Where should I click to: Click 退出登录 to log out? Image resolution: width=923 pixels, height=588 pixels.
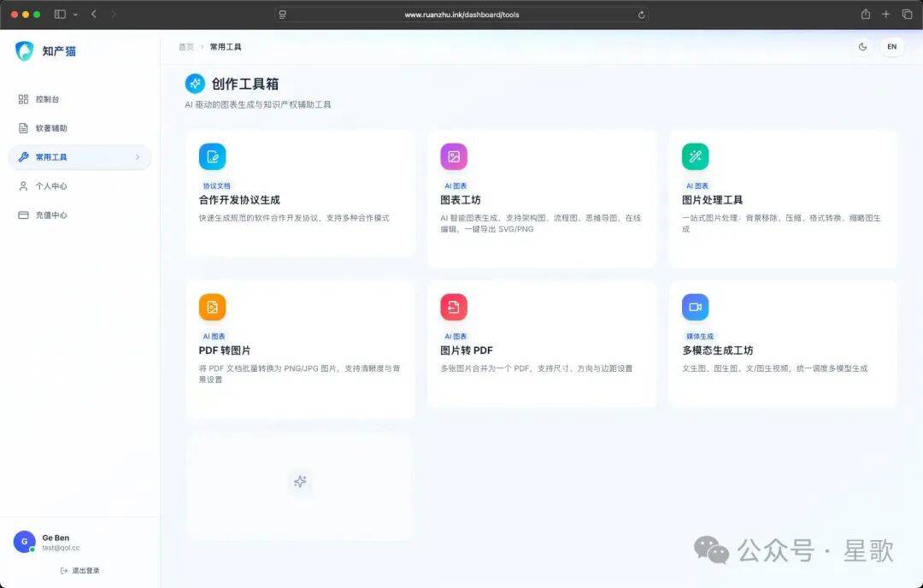80,570
